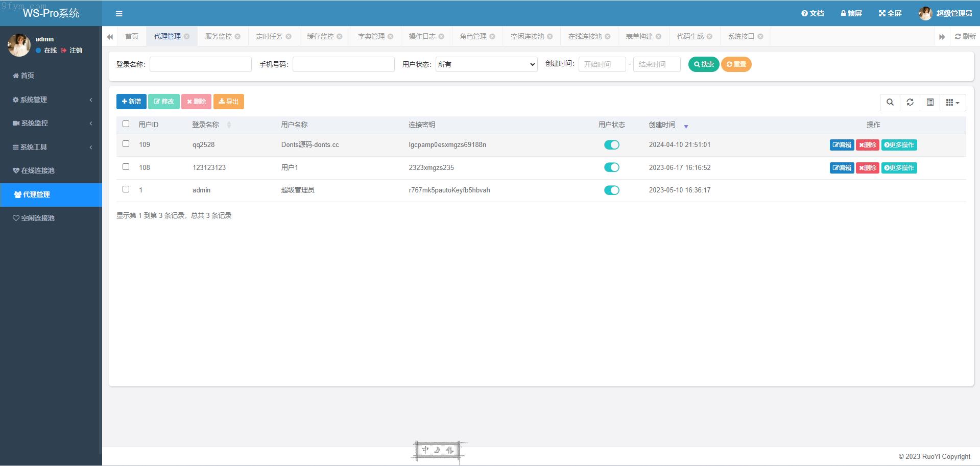Click the green 搜索 button
980x466 pixels.
tap(704, 64)
